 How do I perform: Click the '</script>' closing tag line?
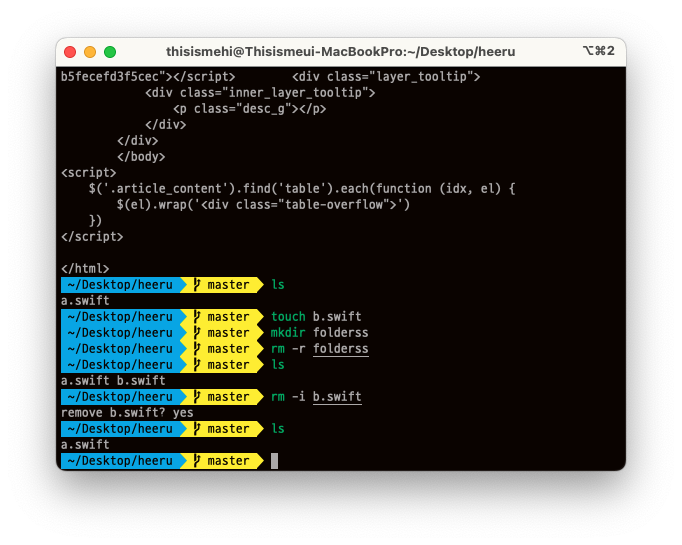click(92, 237)
